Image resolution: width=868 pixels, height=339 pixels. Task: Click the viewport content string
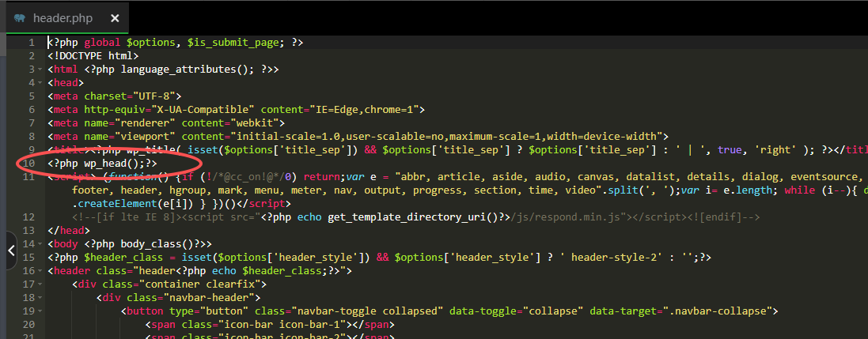pos(447,136)
